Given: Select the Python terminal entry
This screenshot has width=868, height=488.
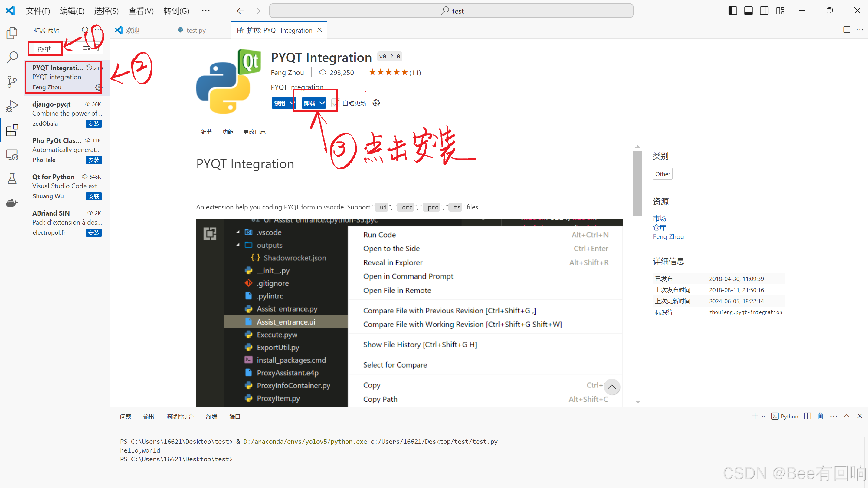Looking at the screenshot, I should tap(785, 416).
